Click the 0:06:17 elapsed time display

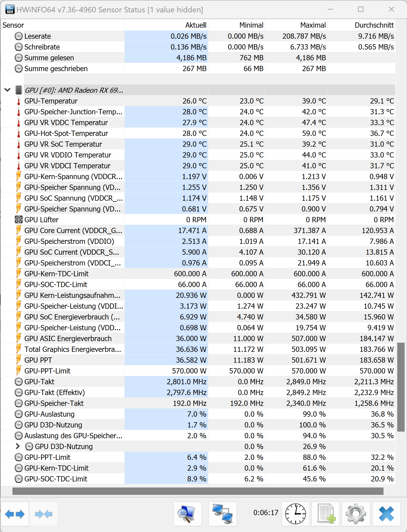click(266, 513)
